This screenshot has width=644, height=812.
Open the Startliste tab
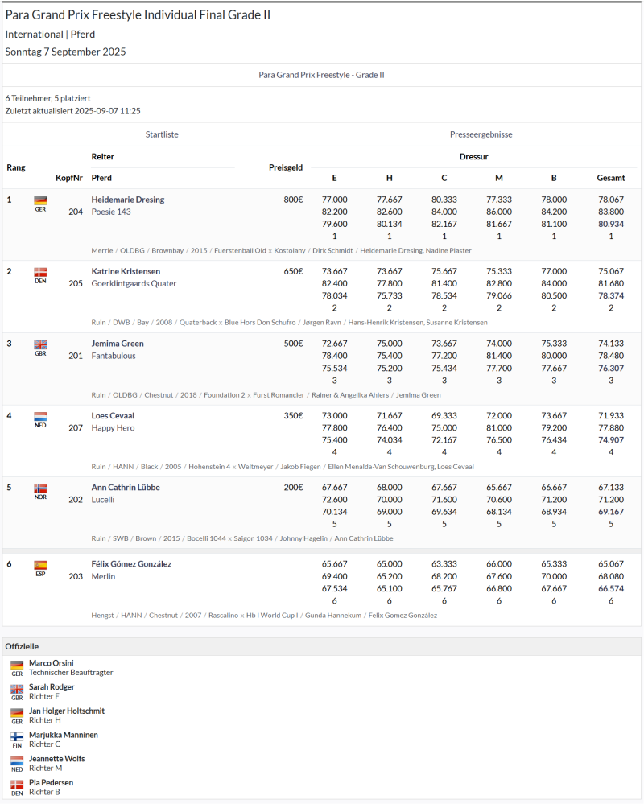click(x=162, y=134)
